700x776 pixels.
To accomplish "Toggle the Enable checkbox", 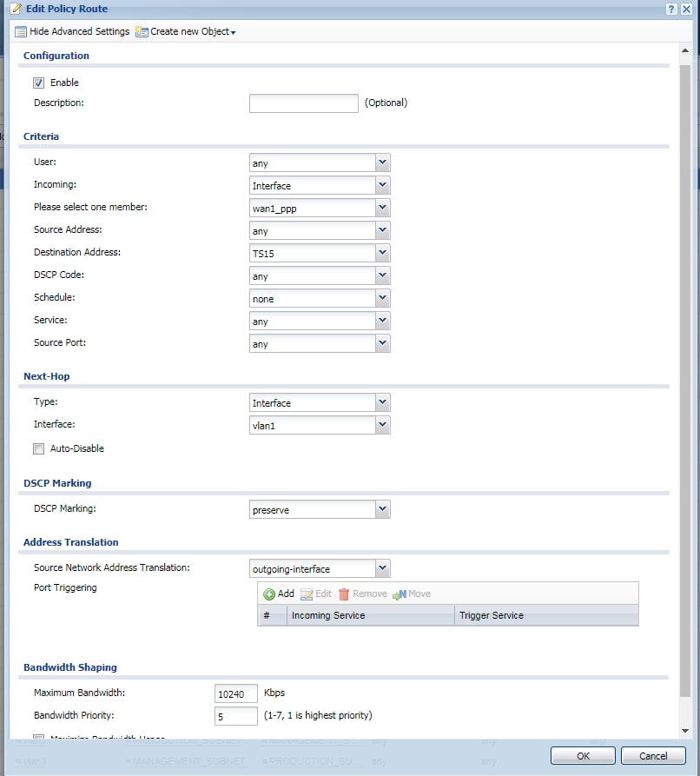I will coord(38,83).
